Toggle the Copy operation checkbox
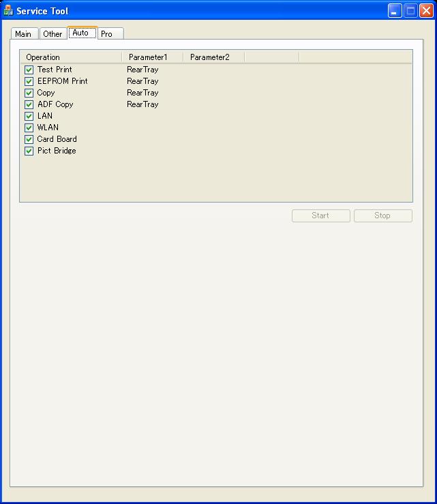437x504 pixels. click(x=29, y=93)
